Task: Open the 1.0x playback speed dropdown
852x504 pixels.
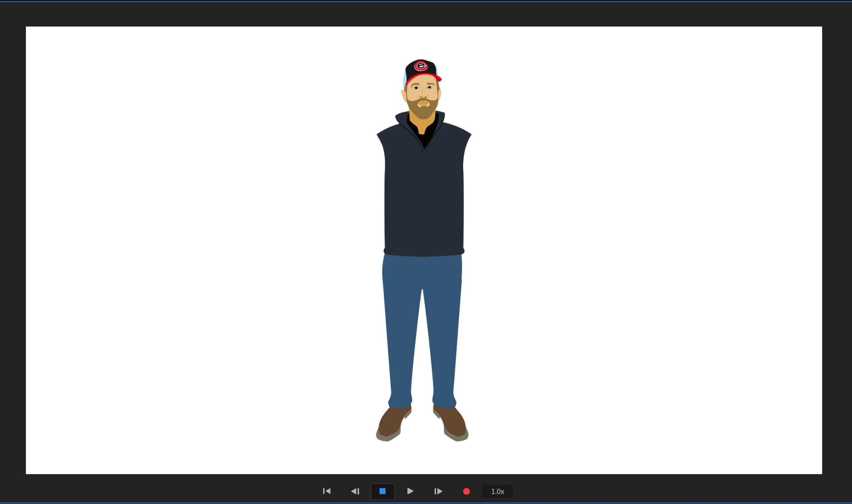Action: pos(497,491)
